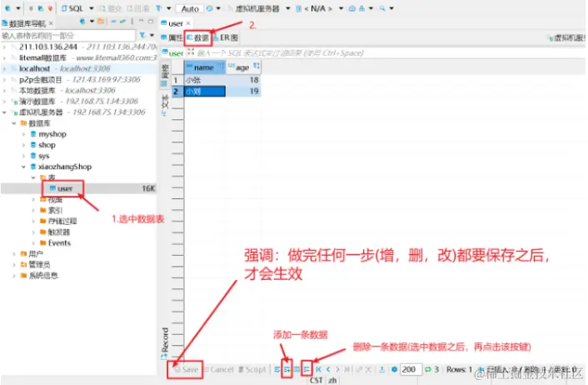The image size is (588, 385).
Task: Select the user table in navigator tree
Action: [x=62, y=188]
